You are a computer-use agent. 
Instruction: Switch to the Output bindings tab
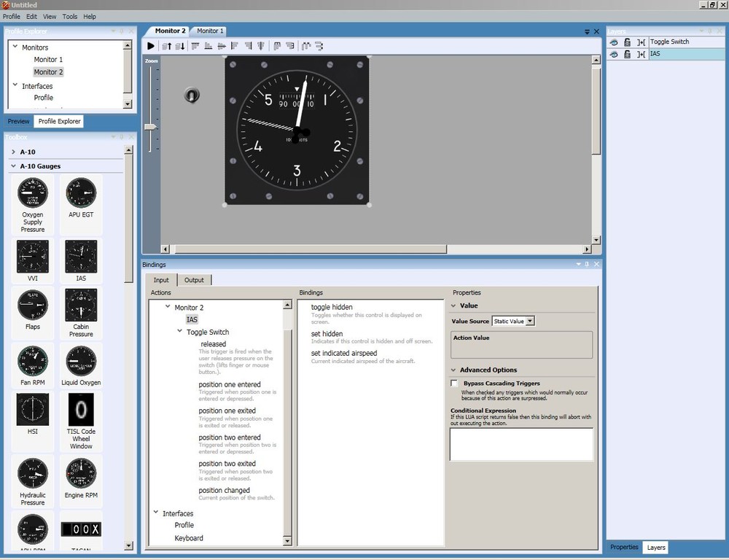194,280
